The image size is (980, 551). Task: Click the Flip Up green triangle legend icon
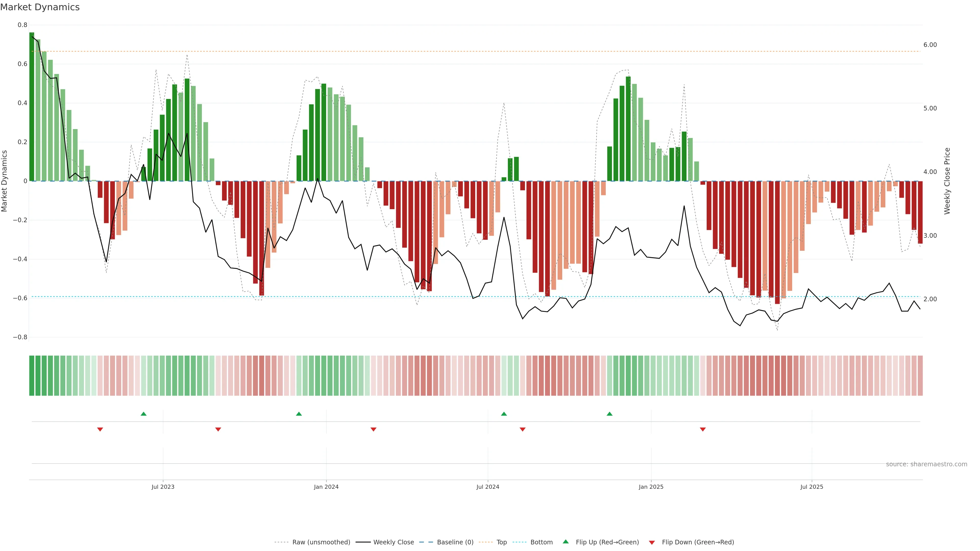tap(566, 542)
